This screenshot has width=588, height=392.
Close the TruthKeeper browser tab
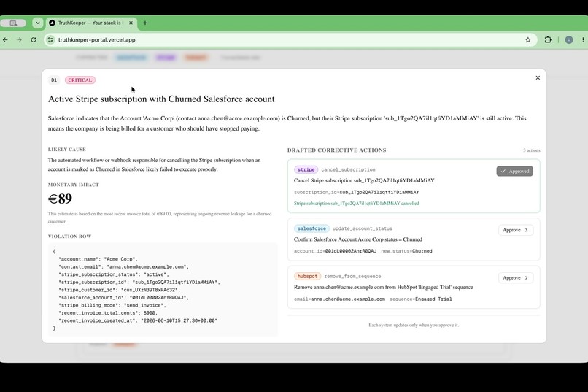(x=131, y=23)
